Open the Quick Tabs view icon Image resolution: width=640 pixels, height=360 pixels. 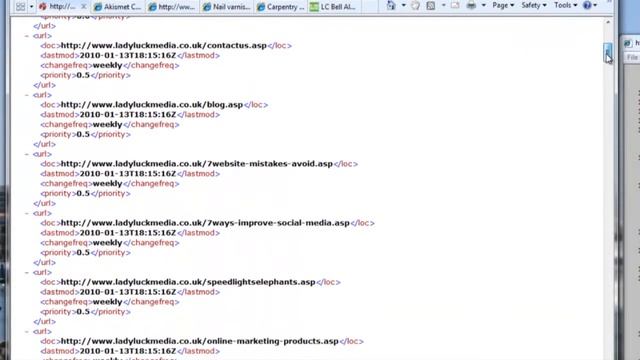pyautogui.click(x=20, y=7)
